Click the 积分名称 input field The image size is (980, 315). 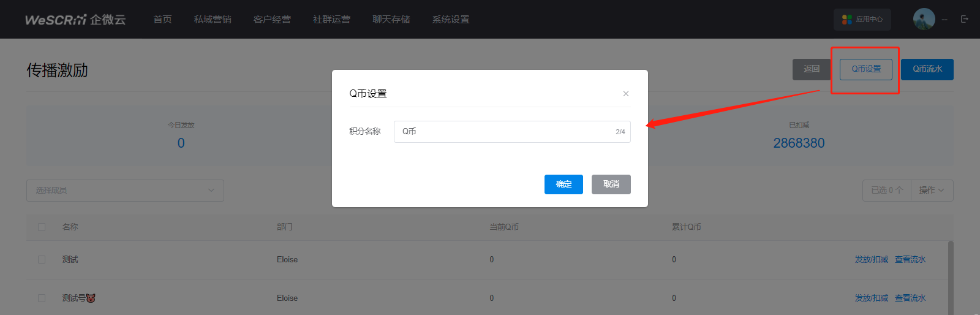click(505, 132)
